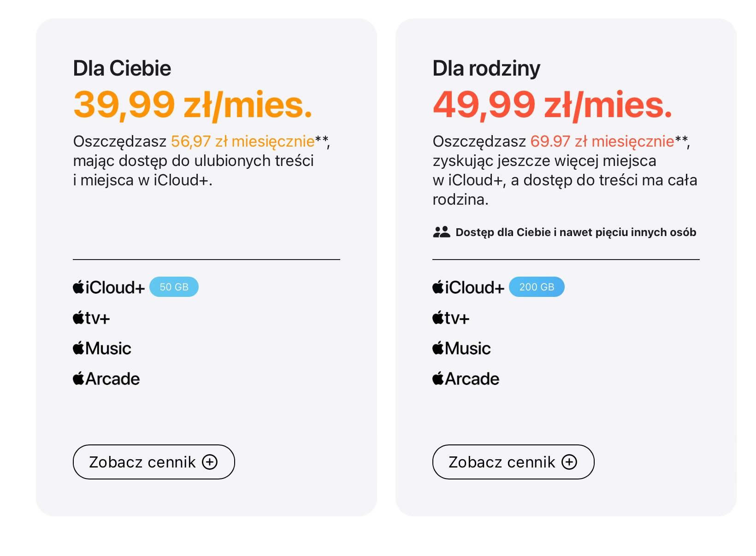Click red 69.97 zł miesięcznie savings text

coord(602,141)
